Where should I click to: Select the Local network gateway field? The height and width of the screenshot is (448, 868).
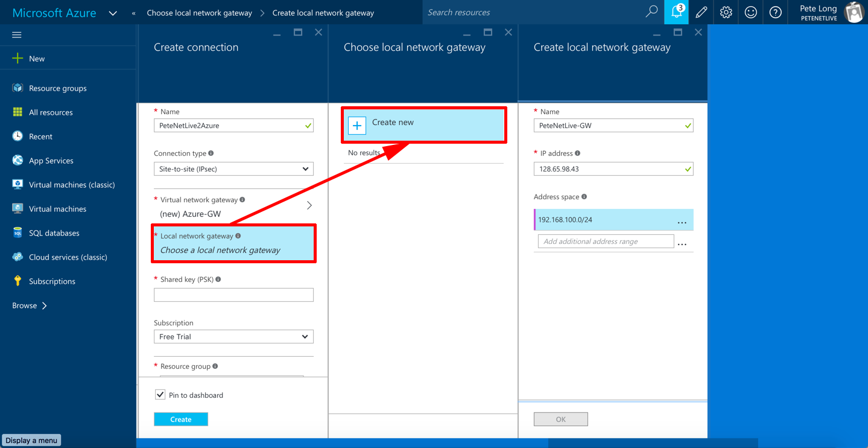[233, 244]
